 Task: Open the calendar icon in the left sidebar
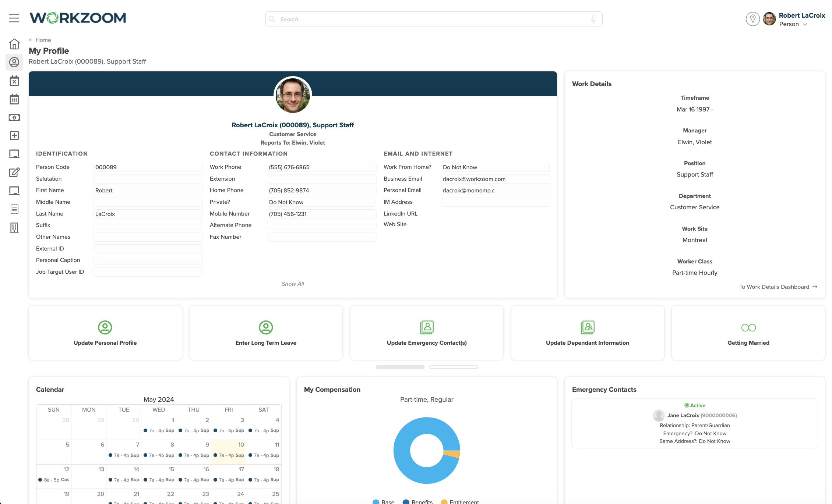[x=14, y=99]
